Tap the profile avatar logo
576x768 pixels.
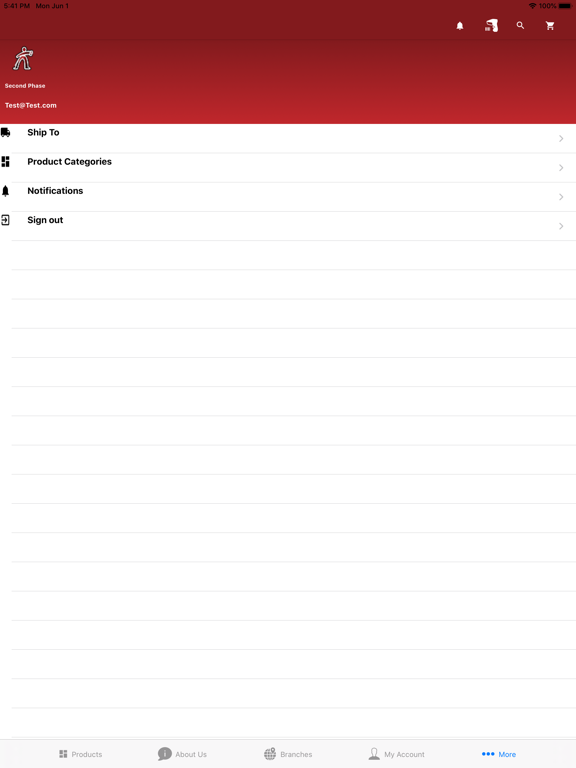pyautogui.click(x=23, y=58)
